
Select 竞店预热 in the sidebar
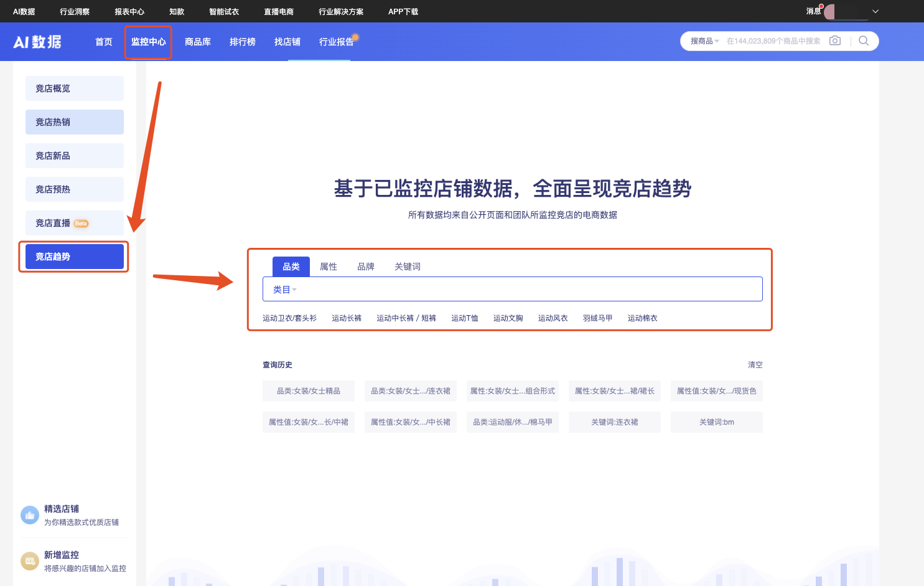pos(75,189)
